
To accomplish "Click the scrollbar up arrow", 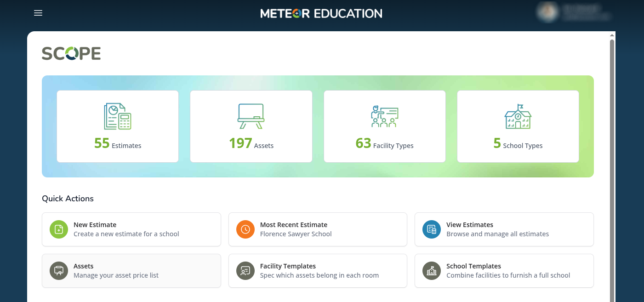I will coord(612,35).
